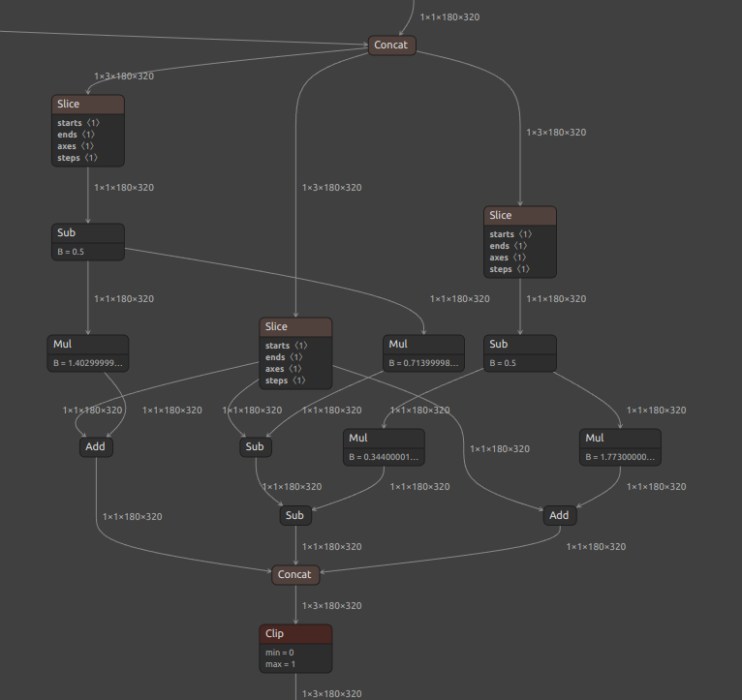Click the 'B = 0.71399998…' value

423,363
